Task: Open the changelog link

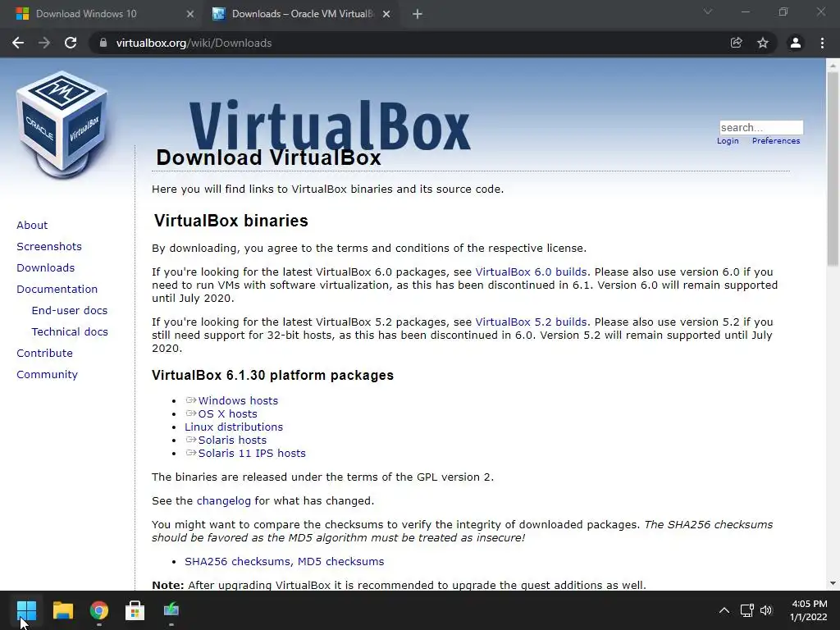Action: (x=223, y=501)
